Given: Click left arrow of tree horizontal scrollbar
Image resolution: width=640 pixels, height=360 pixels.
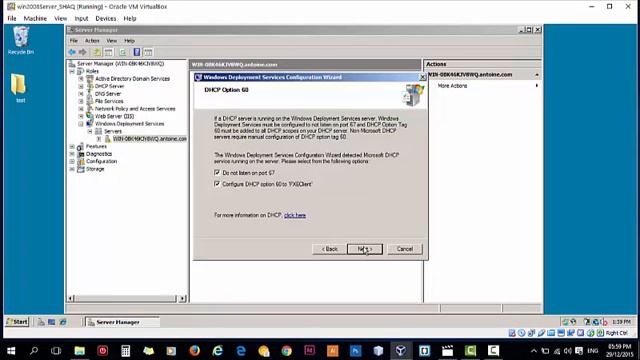Looking at the screenshot, I should (x=71, y=298).
